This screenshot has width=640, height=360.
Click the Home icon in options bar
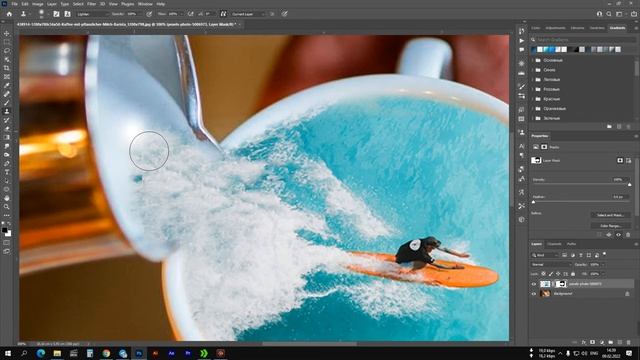[9, 14]
